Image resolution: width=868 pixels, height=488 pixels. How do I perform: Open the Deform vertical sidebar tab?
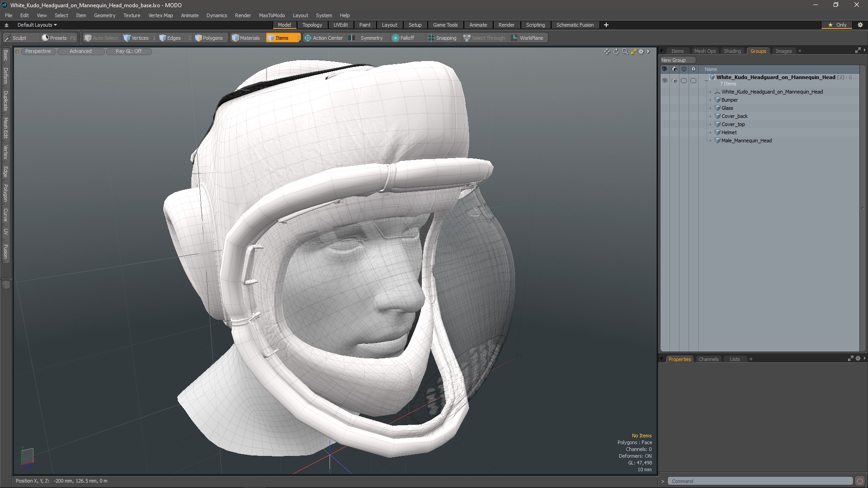tap(5, 76)
